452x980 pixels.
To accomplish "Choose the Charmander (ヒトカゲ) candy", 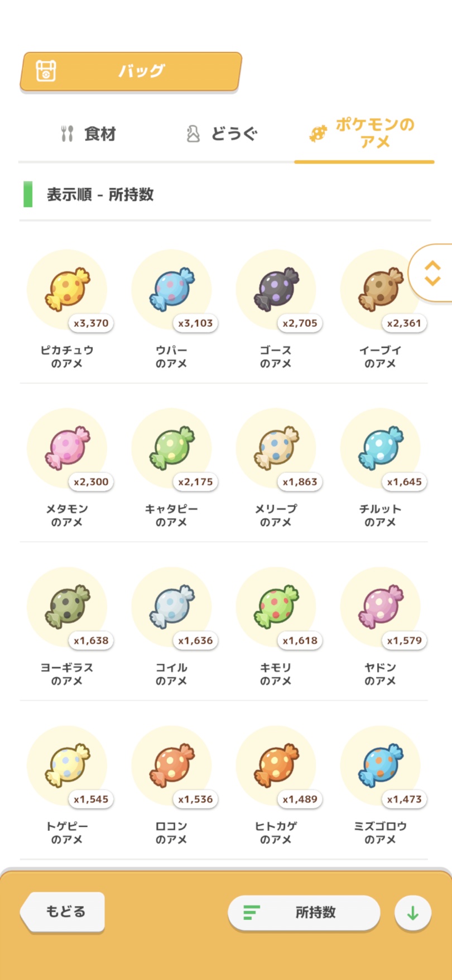I will coord(276,765).
